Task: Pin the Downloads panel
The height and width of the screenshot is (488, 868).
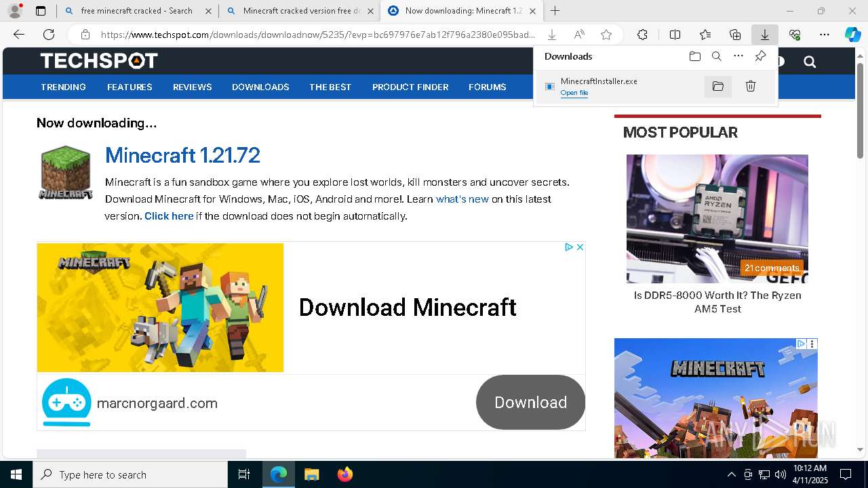Action: 760,56
